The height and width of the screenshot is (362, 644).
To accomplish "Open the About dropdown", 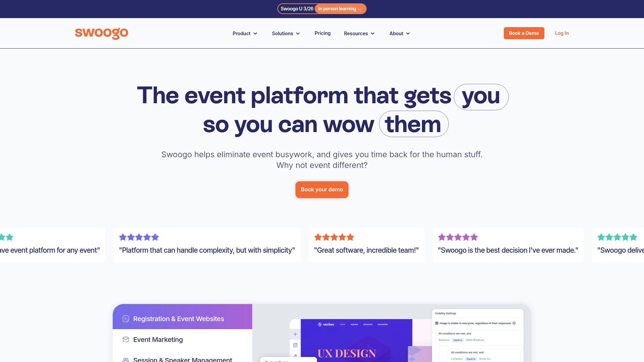I will 399,34.
